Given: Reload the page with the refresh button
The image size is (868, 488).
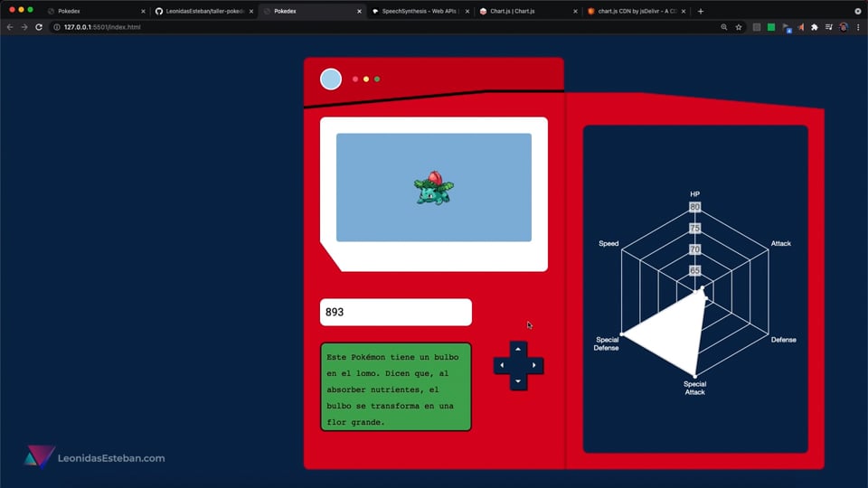Looking at the screenshot, I should pos(39,27).
